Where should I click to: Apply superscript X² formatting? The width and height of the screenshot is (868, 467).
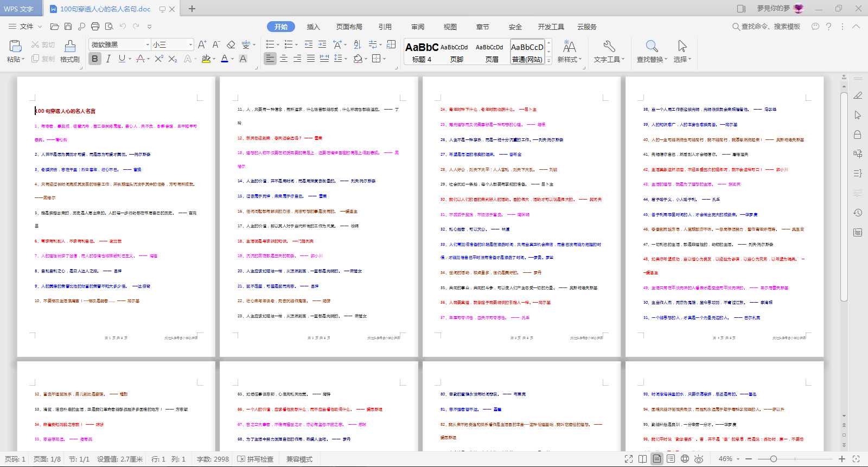[x=159, y=59]
